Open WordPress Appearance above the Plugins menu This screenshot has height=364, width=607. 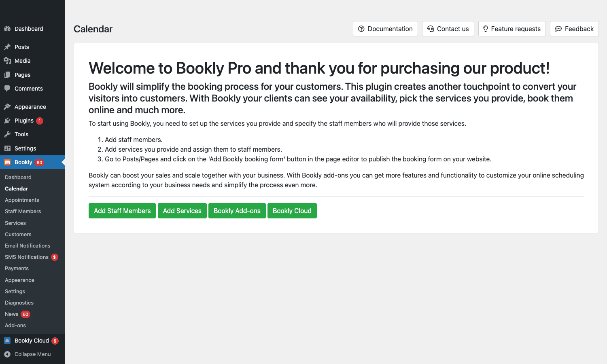[x=32, y=107]
